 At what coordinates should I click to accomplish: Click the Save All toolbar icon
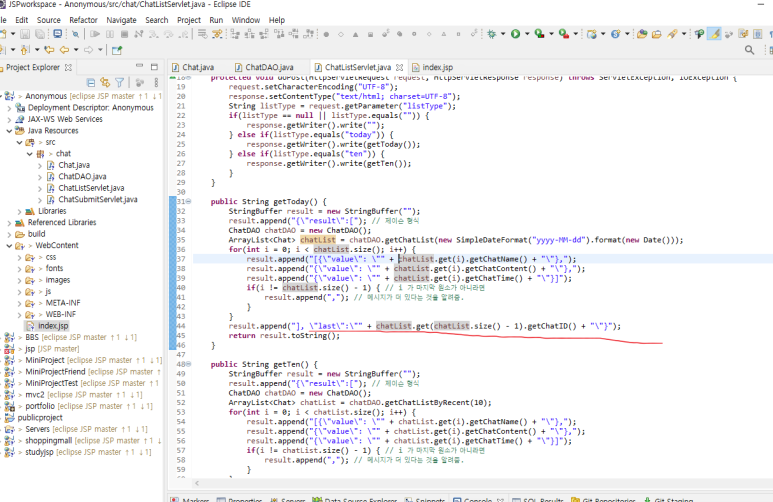point(40,34)
